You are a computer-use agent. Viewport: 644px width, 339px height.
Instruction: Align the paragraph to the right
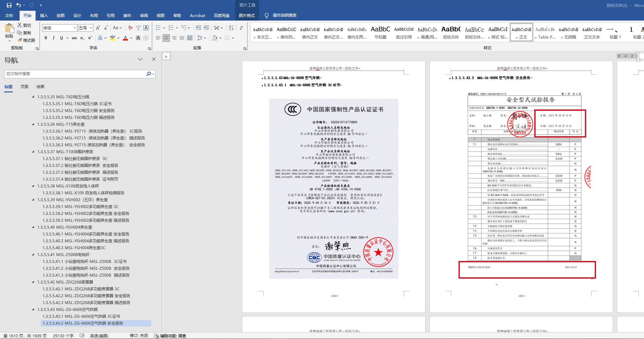[174, 38]
